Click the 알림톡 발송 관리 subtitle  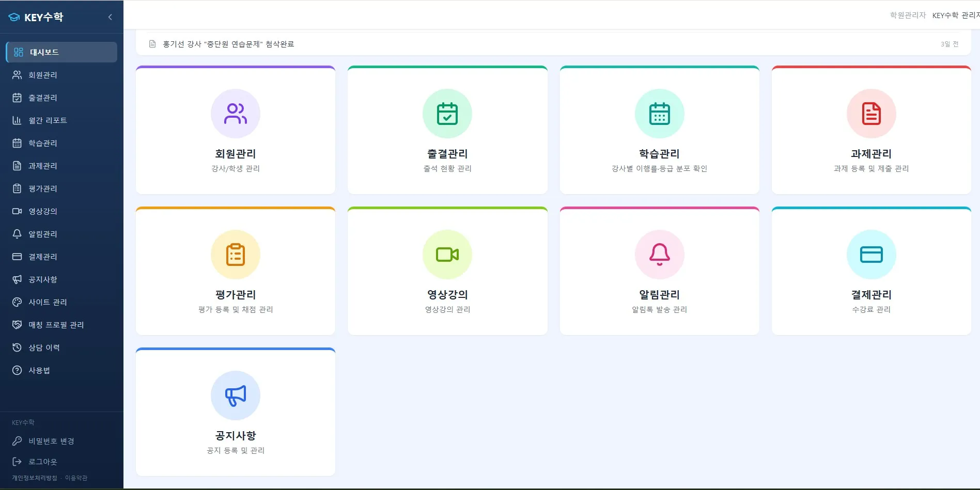660,309
